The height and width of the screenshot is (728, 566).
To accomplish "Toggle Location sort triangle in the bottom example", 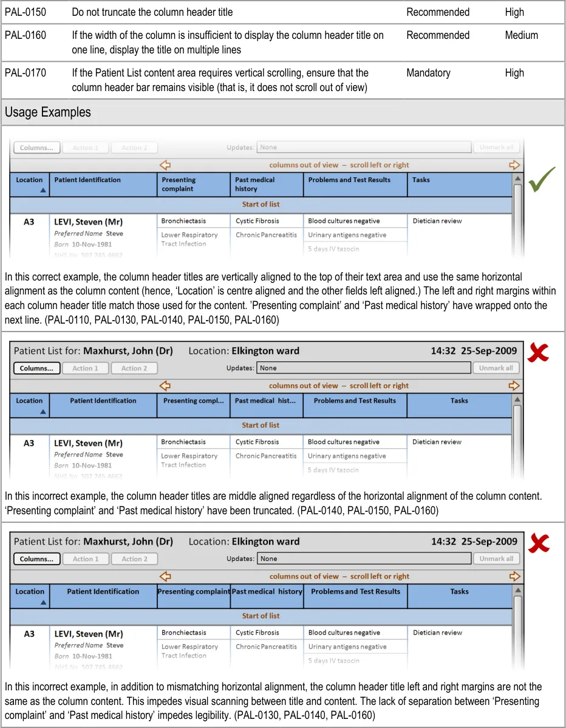I will tap(43, 602).
